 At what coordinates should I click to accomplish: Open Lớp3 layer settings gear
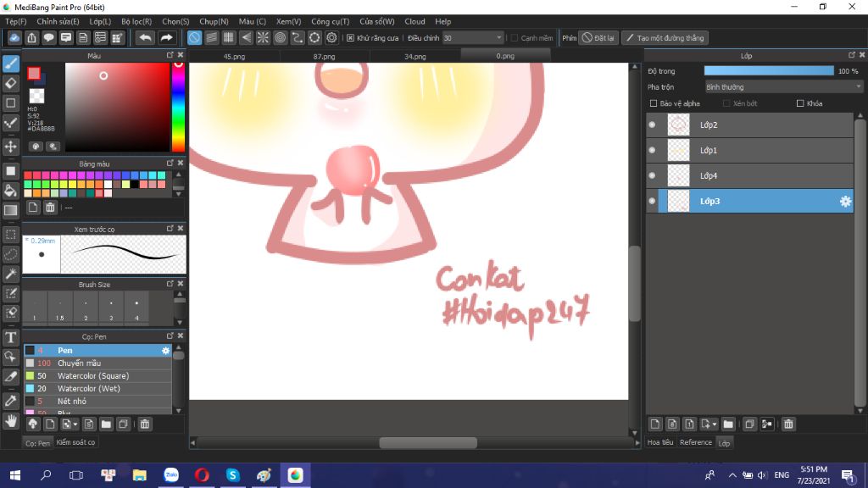845,202
